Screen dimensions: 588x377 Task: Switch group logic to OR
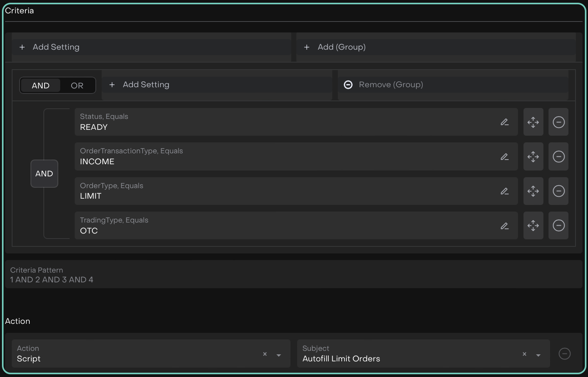click(77, 86)
